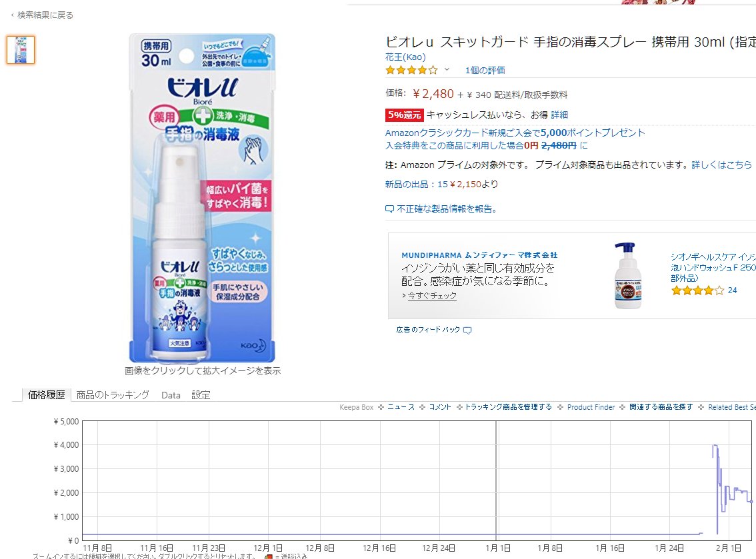Click the star rating of the sponsored product
The height and width of the screenshot is (559, 756).
[697, 290]
